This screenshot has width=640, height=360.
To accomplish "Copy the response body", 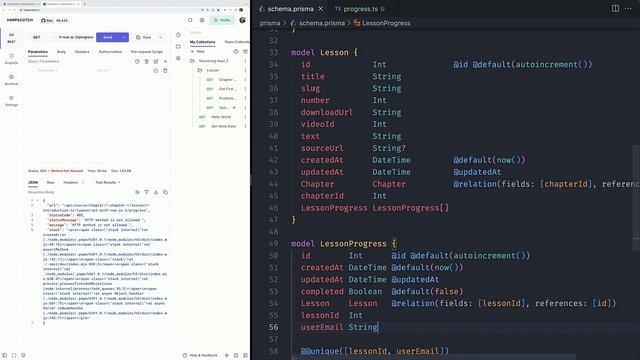I will (x=165, y=192).
